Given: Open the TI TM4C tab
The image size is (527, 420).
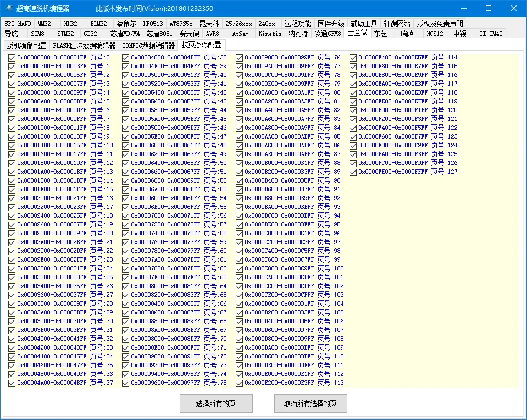Looking at the screenshot, I should (491, 34).
